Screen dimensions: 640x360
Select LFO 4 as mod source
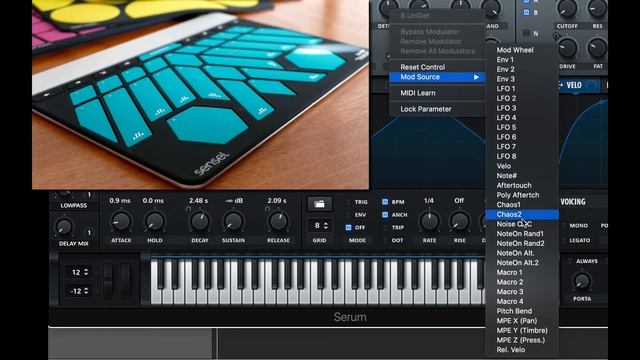522,118
